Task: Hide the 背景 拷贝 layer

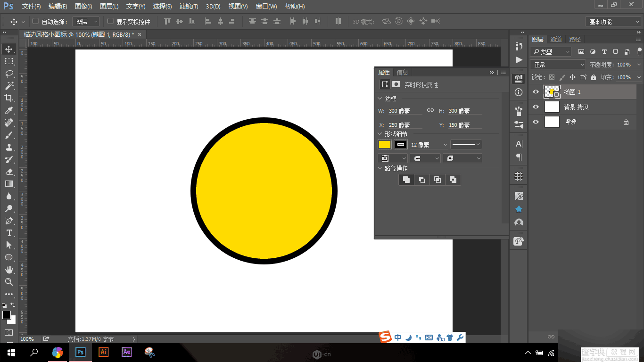Action: pos(536,107)
